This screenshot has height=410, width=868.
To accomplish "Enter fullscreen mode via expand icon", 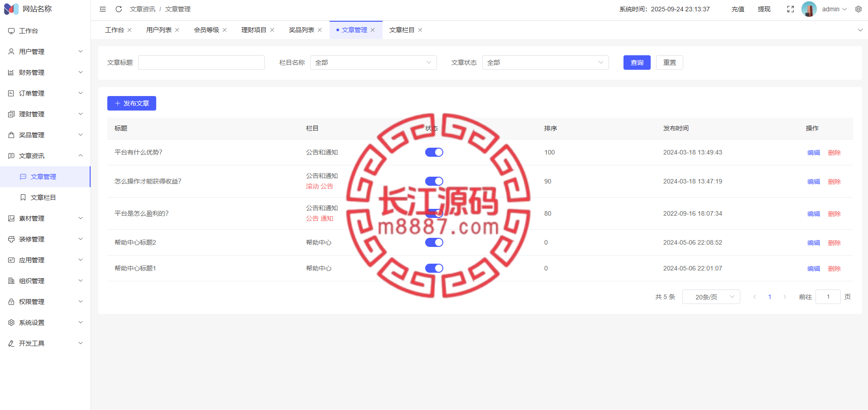I will (791, 9).
